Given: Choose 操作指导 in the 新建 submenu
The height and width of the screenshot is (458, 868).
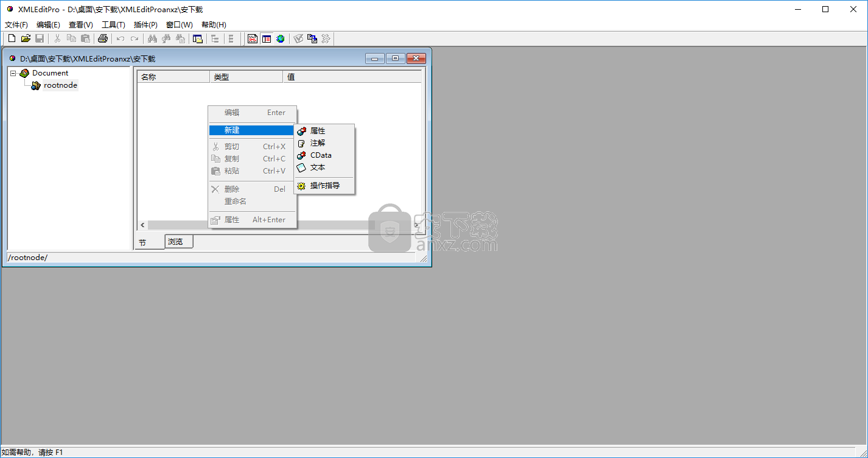Looking at the screenshot, I should point(324,186).
